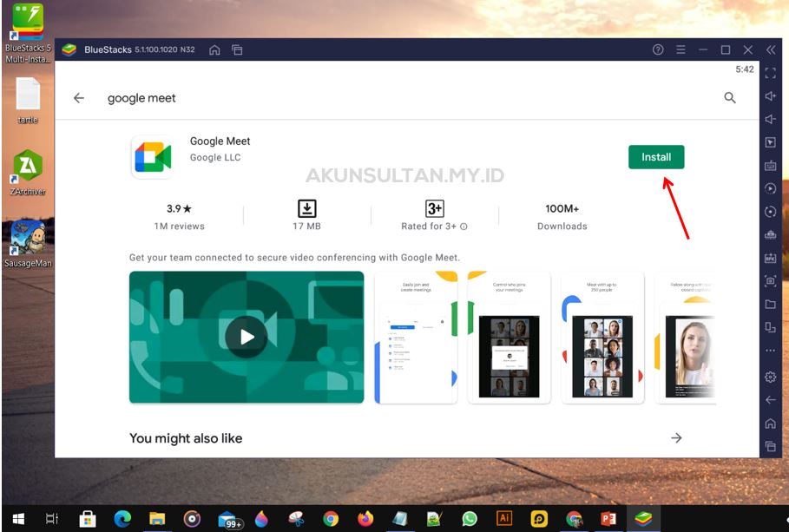The image size is (789, 532).
Task: Click the 100M+ Downloads stat
Action: click(562, 216)
